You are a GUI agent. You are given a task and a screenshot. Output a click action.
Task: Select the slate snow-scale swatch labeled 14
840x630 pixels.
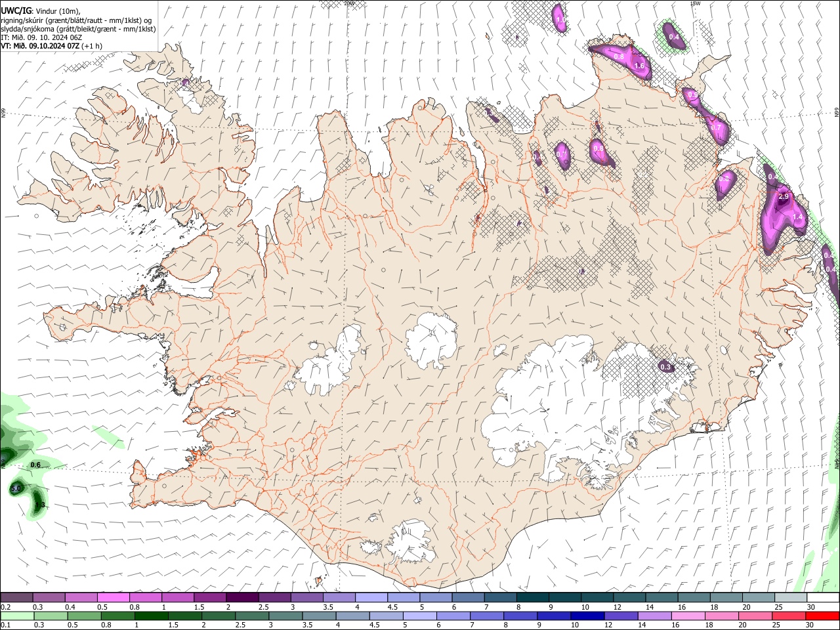pyautogui.click(x=662, y=597)
